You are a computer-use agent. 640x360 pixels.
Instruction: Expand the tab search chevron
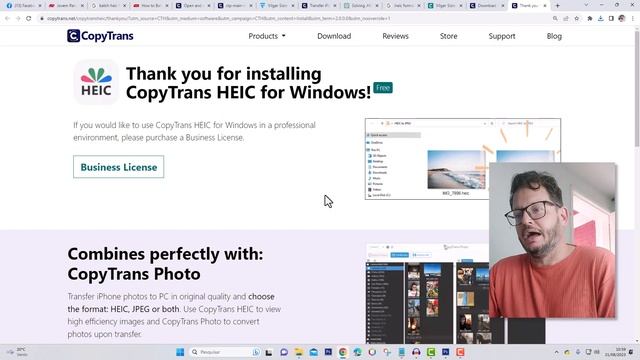[x=586, y=6]
